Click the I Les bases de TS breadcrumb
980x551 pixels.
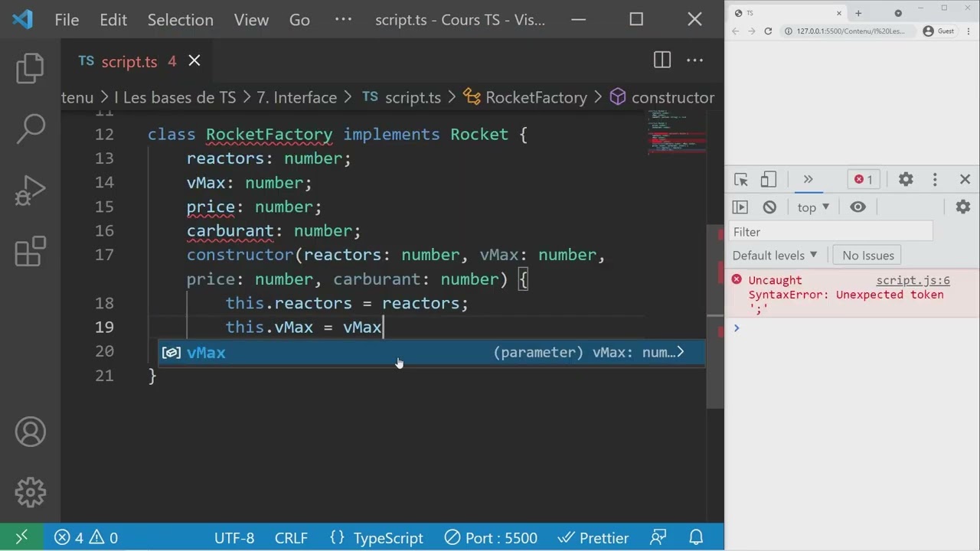(175, 97)
